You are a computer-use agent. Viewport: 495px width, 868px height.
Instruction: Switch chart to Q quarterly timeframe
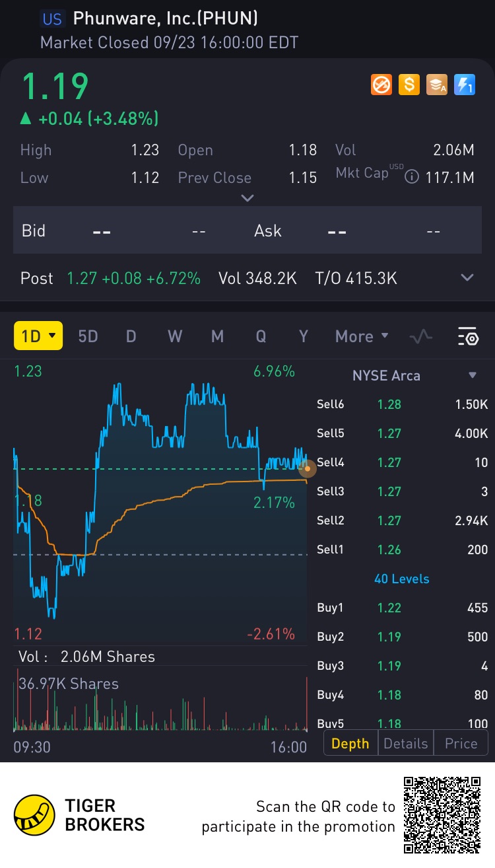(x=261, y=336)
